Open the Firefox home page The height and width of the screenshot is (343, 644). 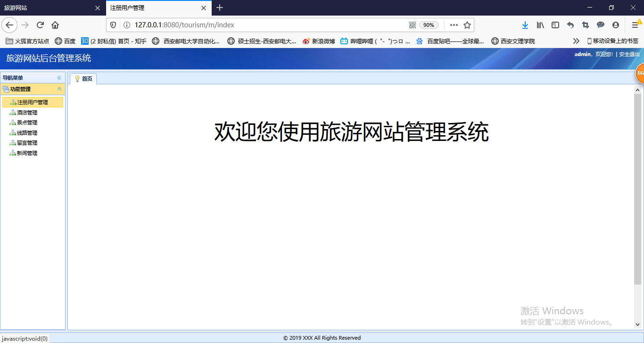tap(55, 25)
